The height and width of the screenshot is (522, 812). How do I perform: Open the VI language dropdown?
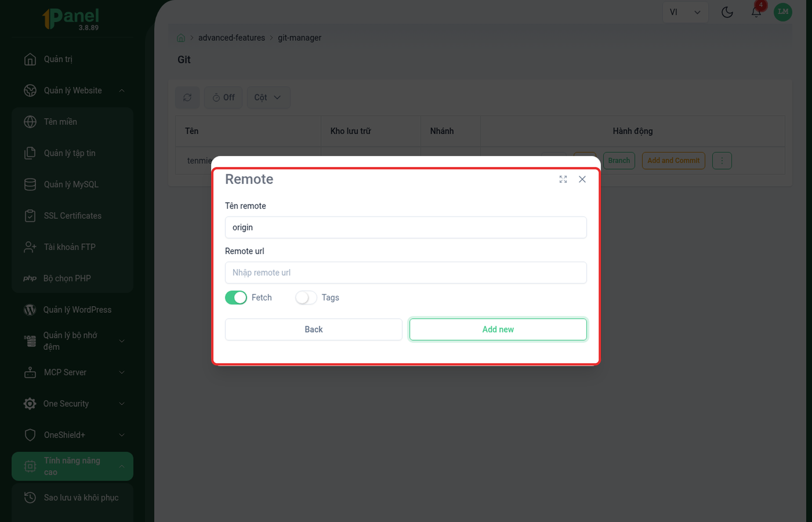point(685,12)
